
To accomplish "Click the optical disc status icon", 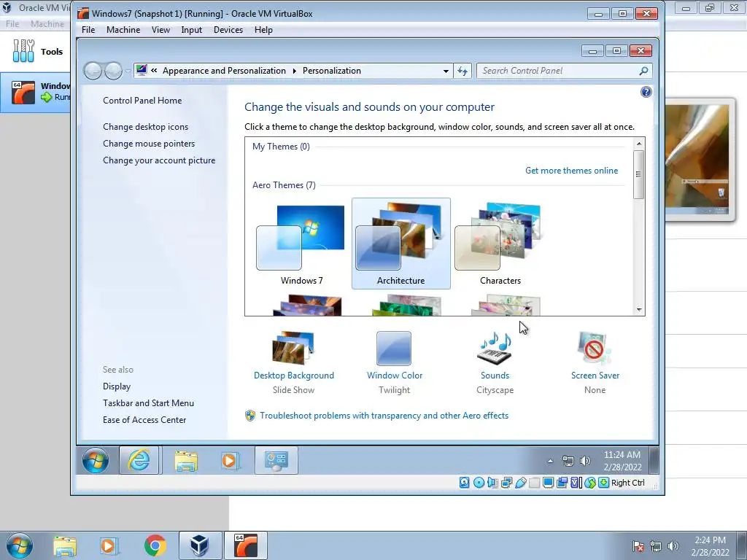I will pyautogui.click(x=479, y=483).
